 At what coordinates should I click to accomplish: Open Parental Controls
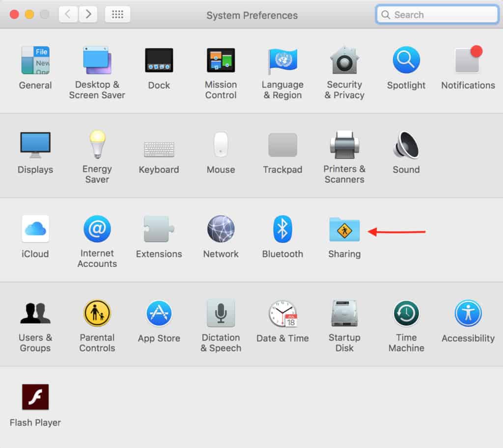coord(97,313)
